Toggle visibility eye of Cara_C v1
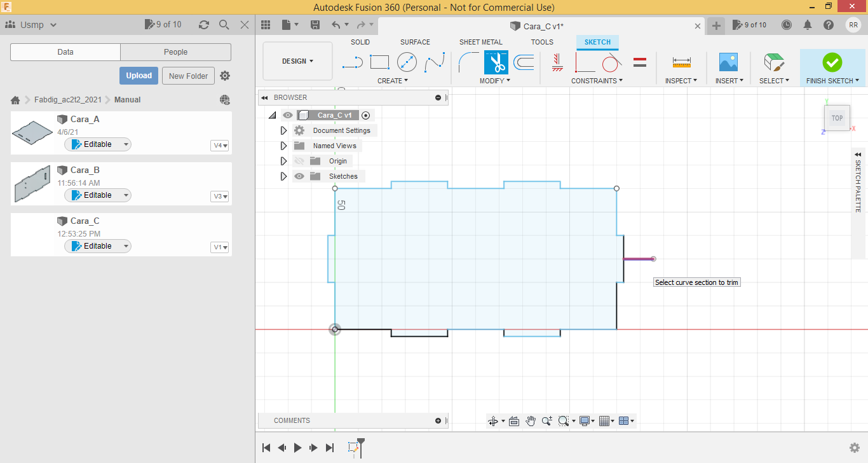The image size is (868, 463). pyautogui.click(x=288, y=115)
